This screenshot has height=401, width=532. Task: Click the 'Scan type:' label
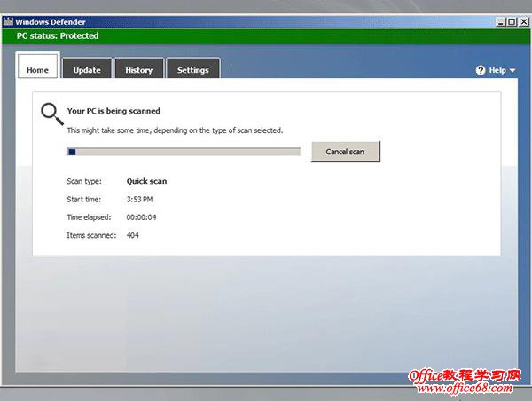84,181
